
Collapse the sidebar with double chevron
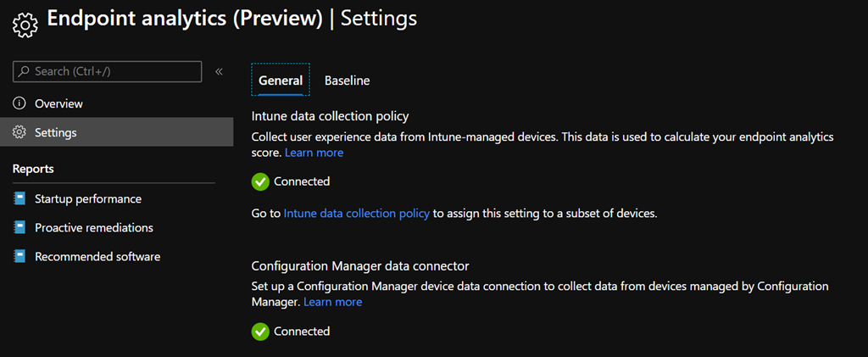[x=219, y=72]
